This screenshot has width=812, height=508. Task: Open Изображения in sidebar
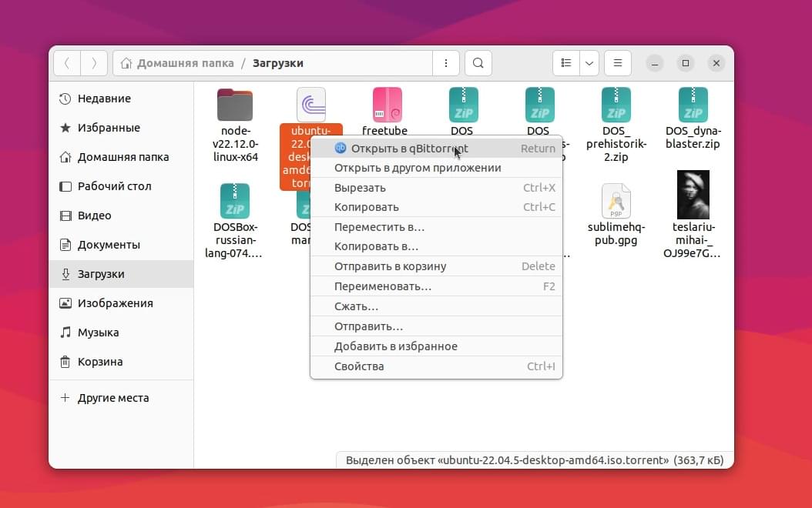click(121, 303)
